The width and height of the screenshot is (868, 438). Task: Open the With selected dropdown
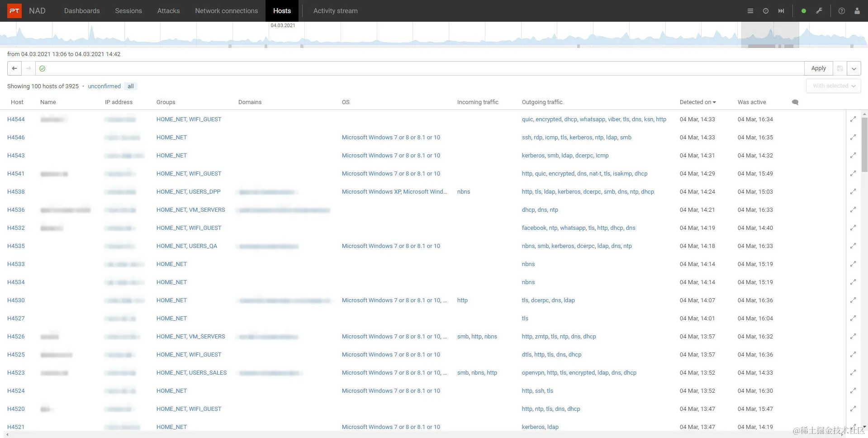pos(834,86)
